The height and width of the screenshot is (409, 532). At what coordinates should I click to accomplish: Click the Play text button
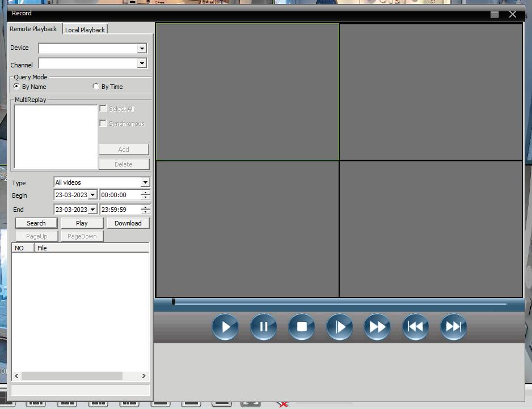tap(82, 223)
